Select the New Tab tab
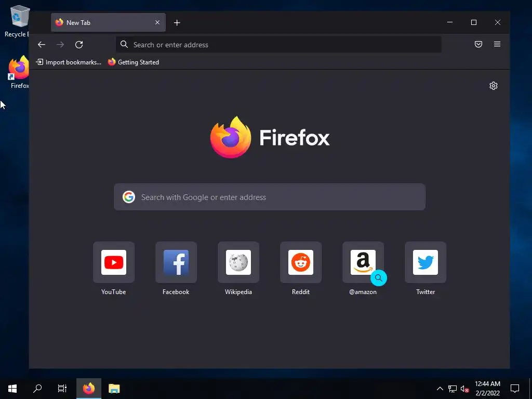The height and width of the screenshot is (399, 532). pos(108,22)
